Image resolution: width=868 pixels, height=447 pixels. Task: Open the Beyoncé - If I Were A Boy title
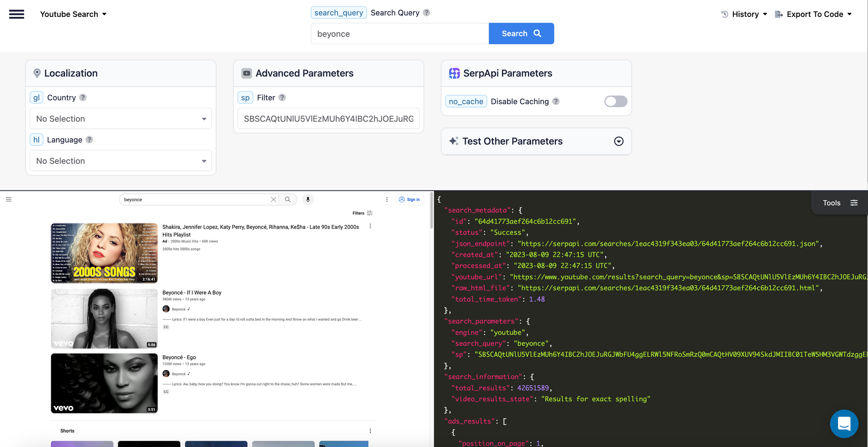[192, 293]
